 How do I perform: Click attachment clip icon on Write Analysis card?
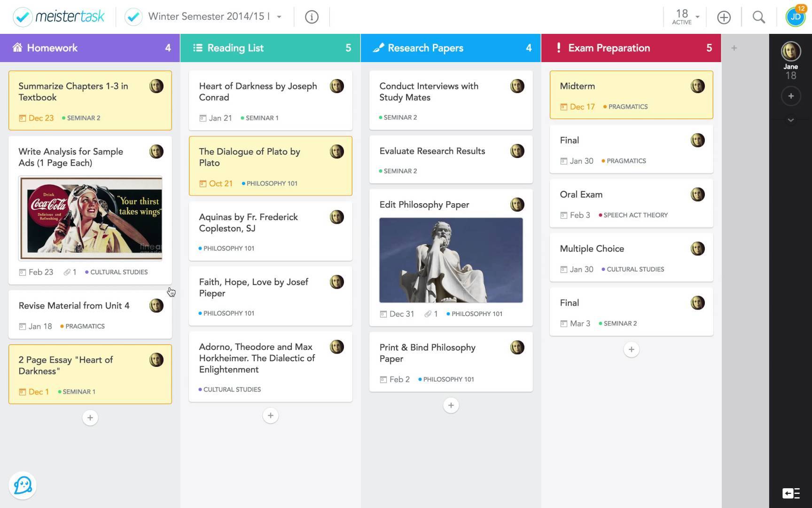67,272
